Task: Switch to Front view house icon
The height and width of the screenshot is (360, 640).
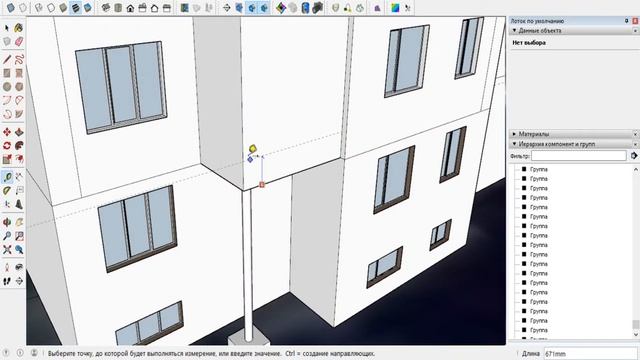Action: pyautogui.click(x=130, y=7)
